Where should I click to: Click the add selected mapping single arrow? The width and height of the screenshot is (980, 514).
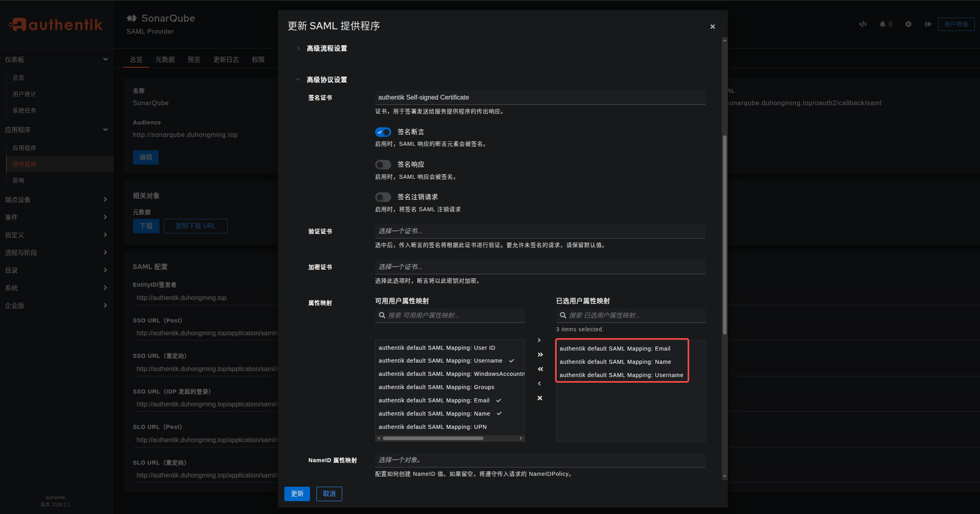click(x=539, y=340)
